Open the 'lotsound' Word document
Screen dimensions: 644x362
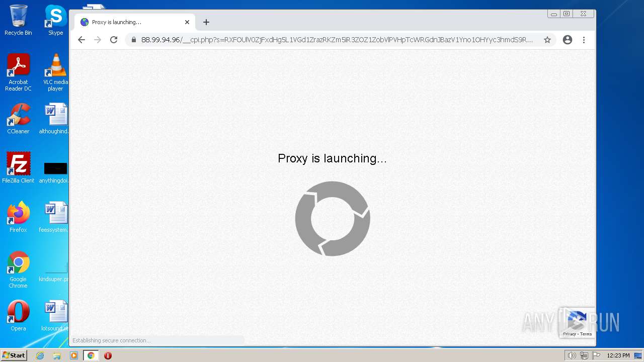pyautogui.click(x=55, y=315)
